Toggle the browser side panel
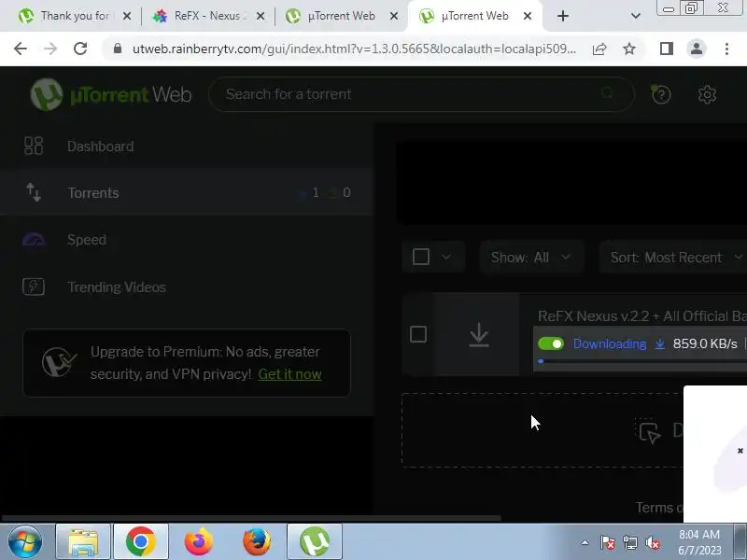 coord(667,49)
